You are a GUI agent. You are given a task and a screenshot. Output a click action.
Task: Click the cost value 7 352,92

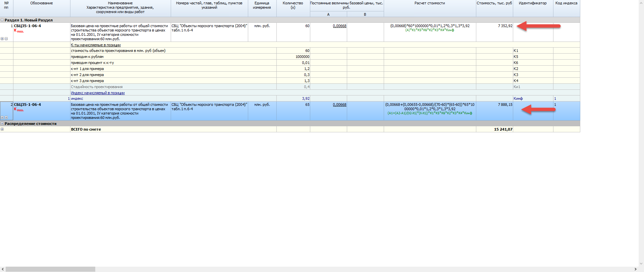tap(505, 26)
